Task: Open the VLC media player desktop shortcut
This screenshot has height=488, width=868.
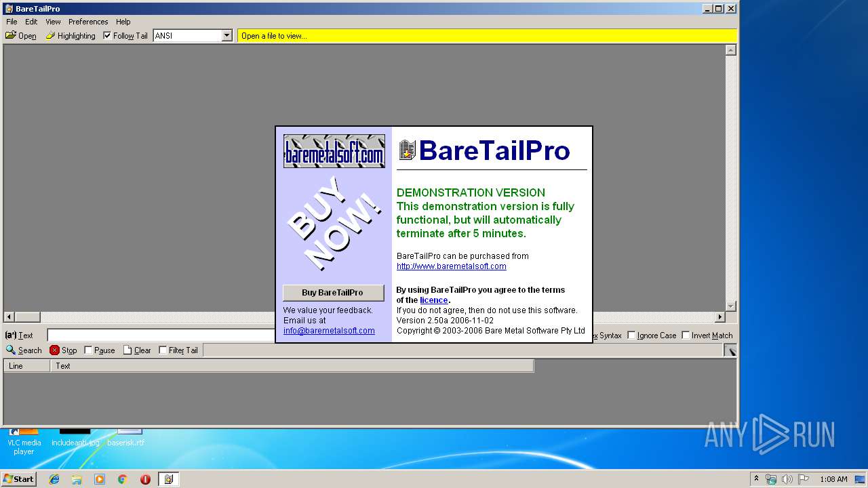Action: point(24,442)
